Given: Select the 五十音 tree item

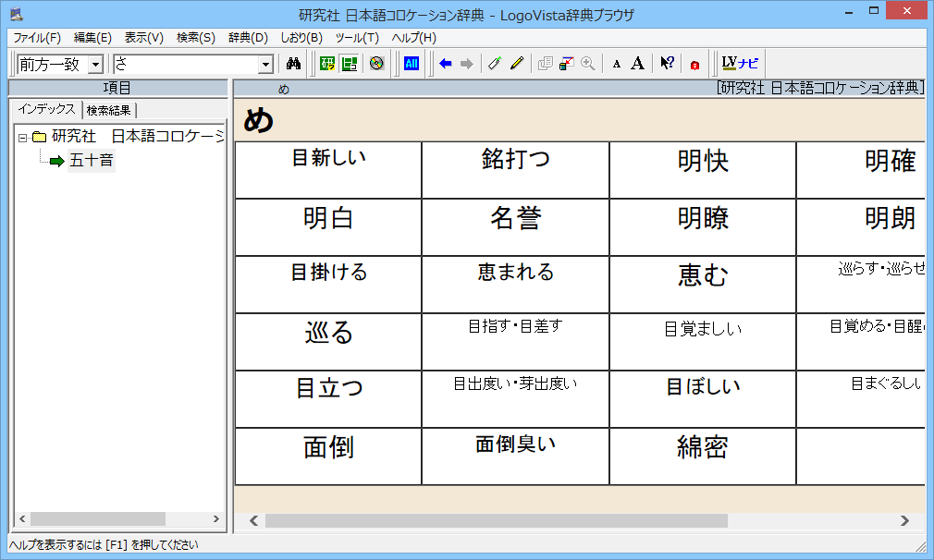Looking at the screenshot, I should 91,162.
